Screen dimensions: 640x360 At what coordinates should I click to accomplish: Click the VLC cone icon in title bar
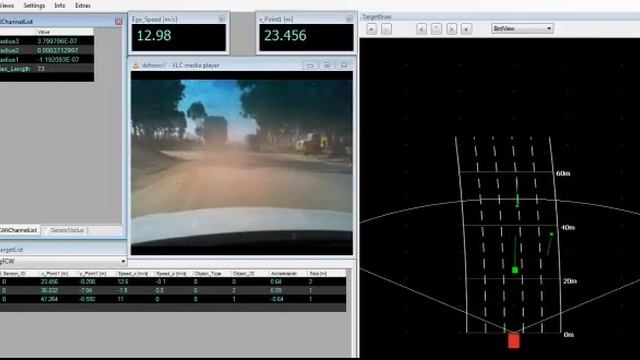pyautogui.click(x=136, y=65)
